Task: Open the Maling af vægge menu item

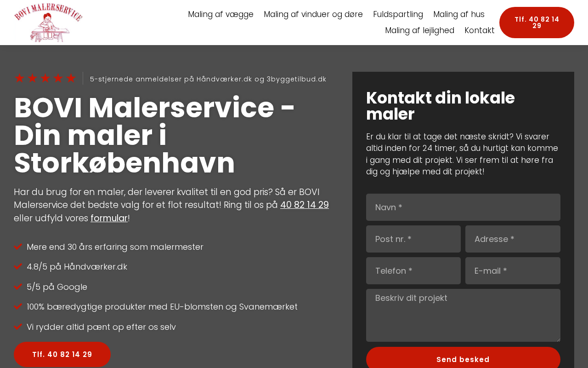Action: tap(221, 14)
